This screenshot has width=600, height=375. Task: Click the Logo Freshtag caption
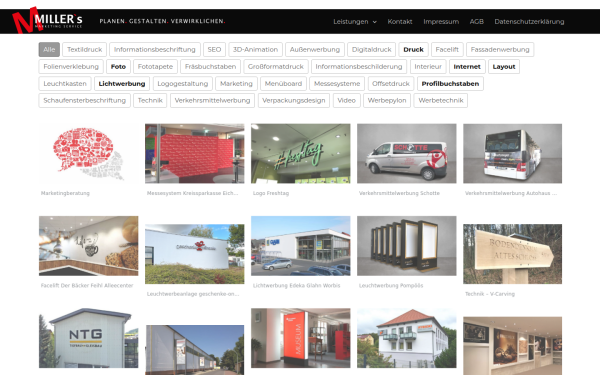271,193
